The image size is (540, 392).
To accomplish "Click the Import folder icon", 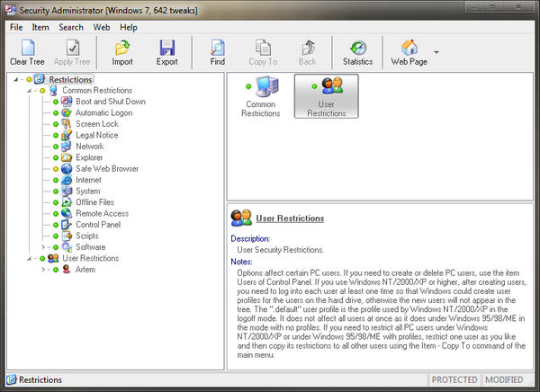I will tap(122, 48).
